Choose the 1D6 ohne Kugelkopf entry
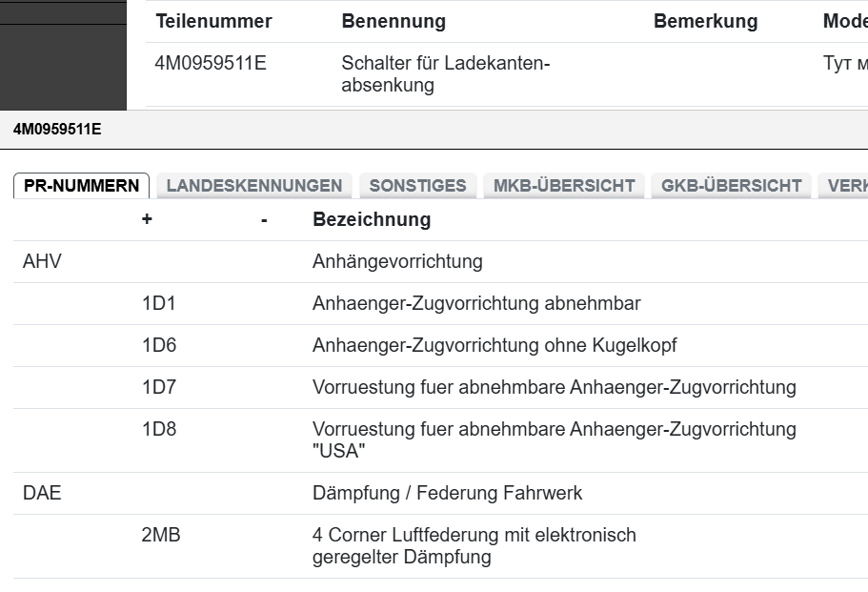 pyautogui.click(x=494, y=345)
